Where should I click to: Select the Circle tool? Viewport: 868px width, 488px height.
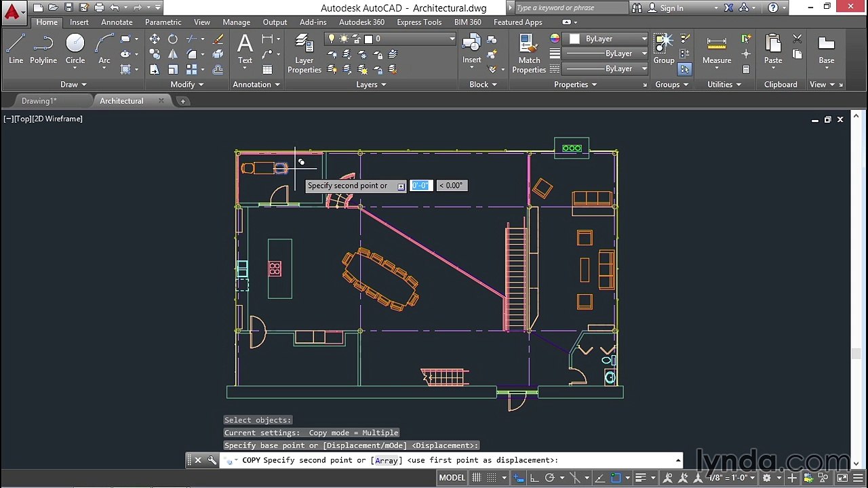[75, 49]
